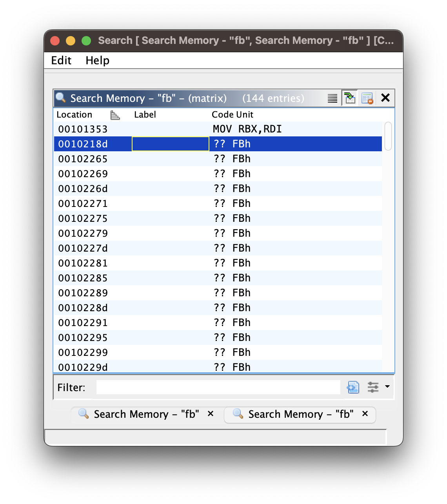447x504 pixels.
Task: Click the Search Memory panel title text
Action: coord(149,98)
